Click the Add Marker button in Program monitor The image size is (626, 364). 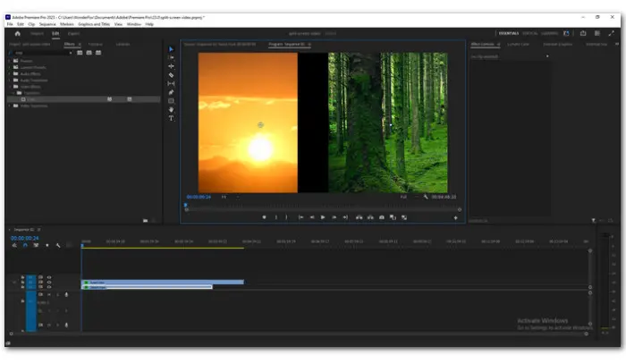264,217
